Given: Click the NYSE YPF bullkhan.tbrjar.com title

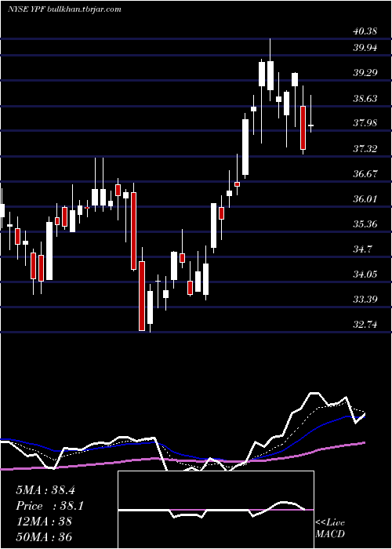Looking at the screenshot, I should point(64,9).
